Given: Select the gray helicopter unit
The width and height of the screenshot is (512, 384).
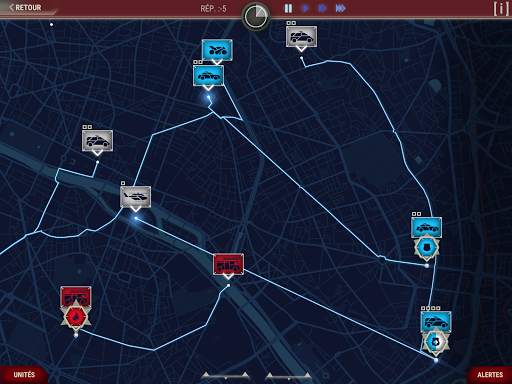Looking at the screenshot, I should pyautogui.click(x=135, y=197).
